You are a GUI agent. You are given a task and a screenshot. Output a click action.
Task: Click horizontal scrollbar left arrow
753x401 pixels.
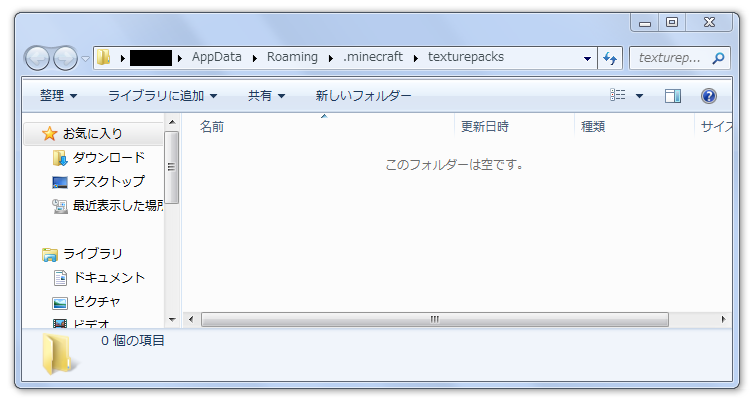[x=191, y=319]
